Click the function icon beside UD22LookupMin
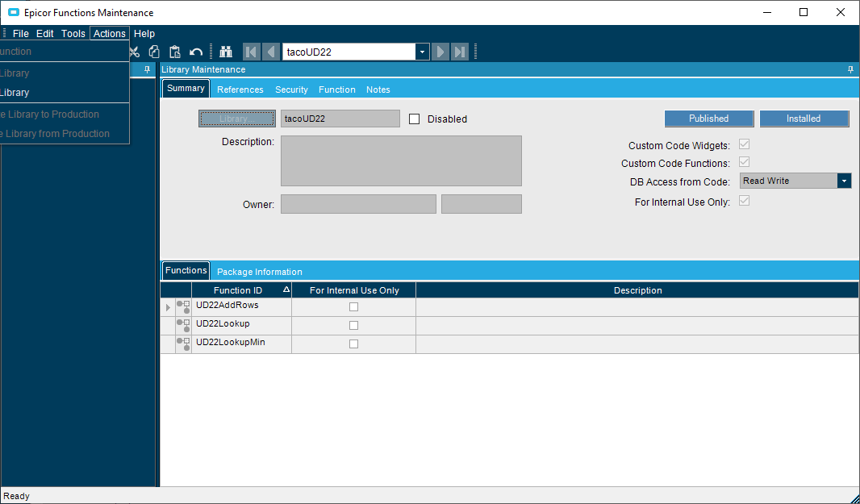Image resolution: width=860 pixels, height=504 pixels. pyautogui.click(x=184, y=344)
